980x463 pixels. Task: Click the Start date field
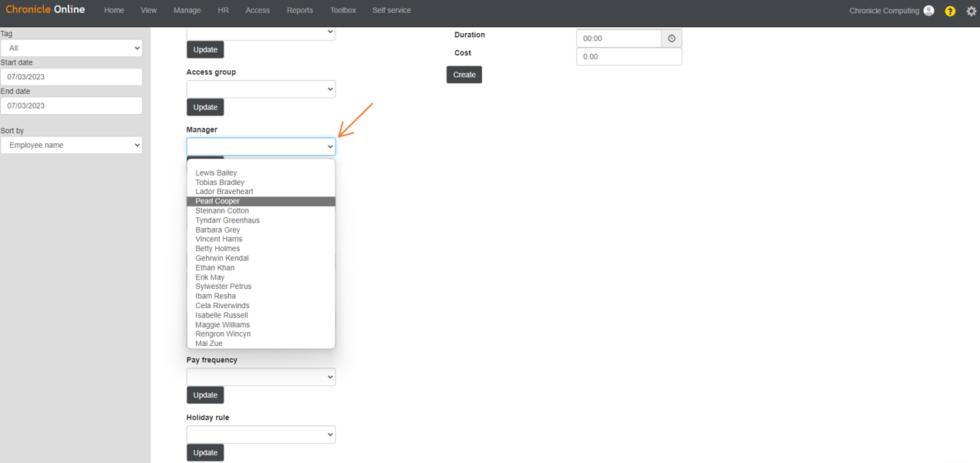71,76
